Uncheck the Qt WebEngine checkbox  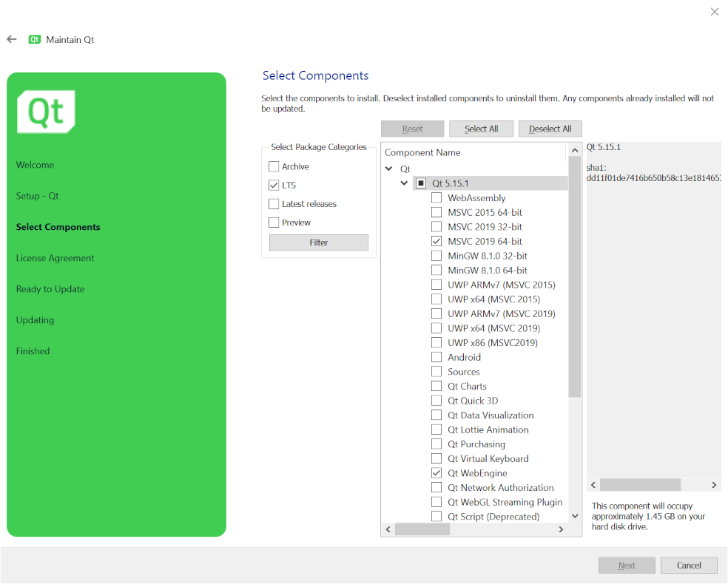coord(437,473)
